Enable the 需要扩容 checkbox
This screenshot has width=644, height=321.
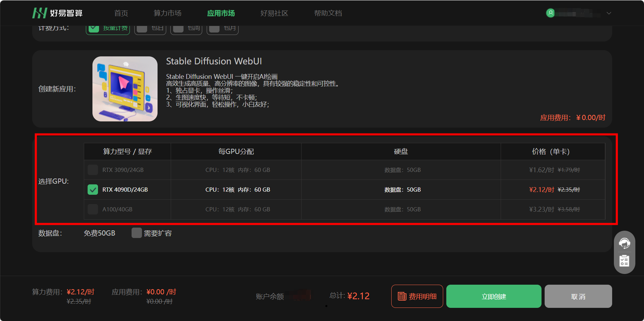click(137, 233)
